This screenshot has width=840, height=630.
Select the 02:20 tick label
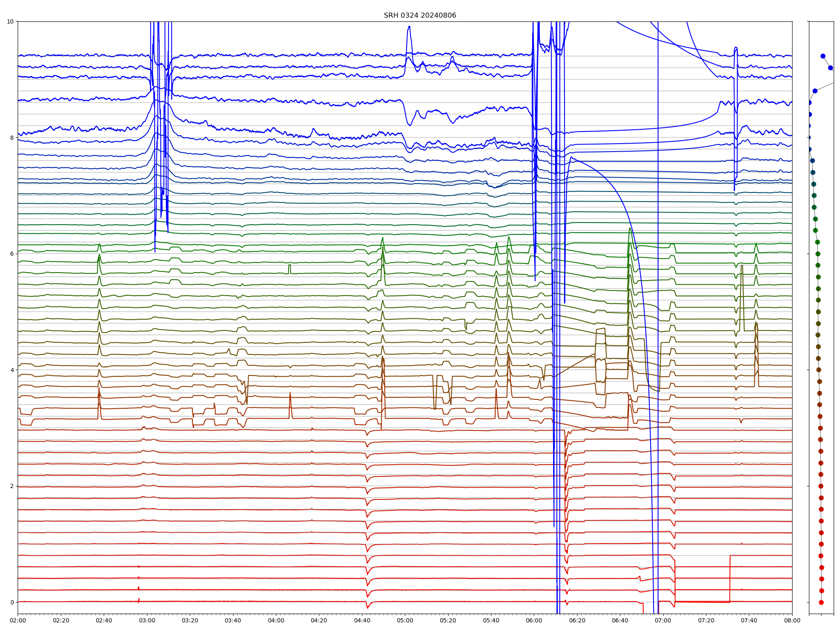[61, 620]
